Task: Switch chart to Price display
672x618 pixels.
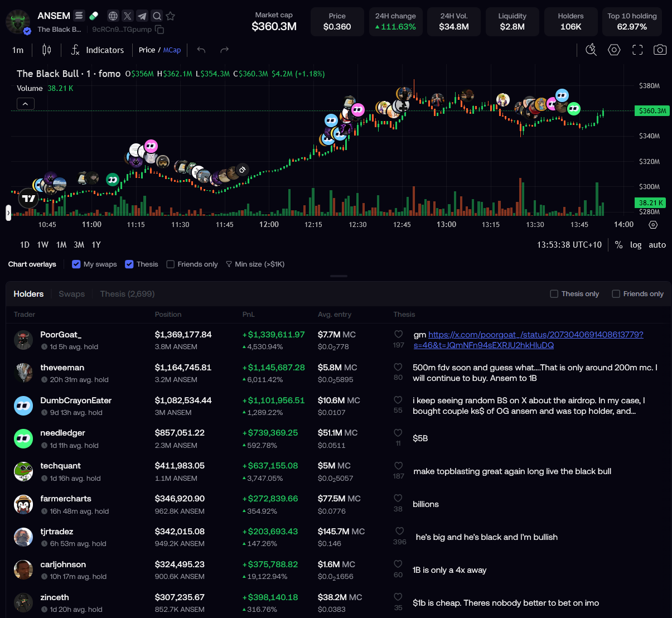Action: click(x=147, y=50)
